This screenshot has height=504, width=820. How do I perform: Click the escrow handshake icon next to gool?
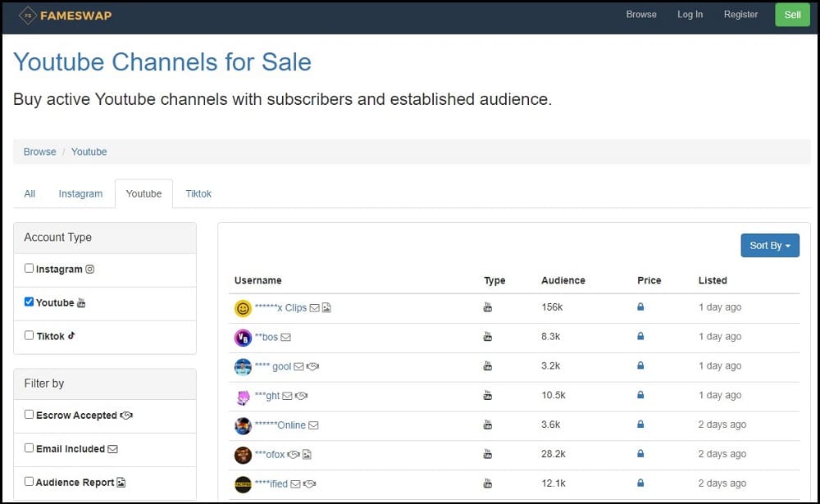point(312,366)
